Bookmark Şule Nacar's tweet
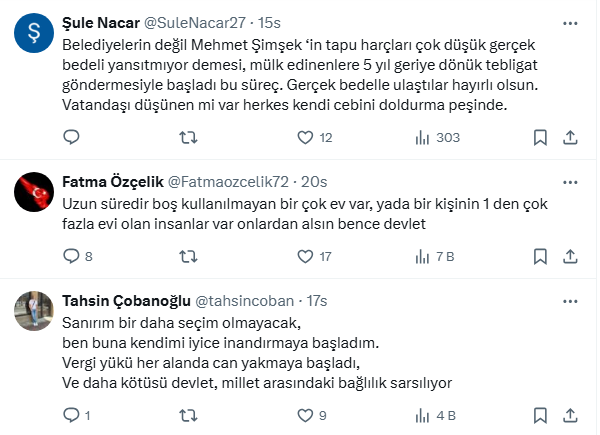Image resolution: width=600 pixels, height=435 pixels. tap(540, 137)
